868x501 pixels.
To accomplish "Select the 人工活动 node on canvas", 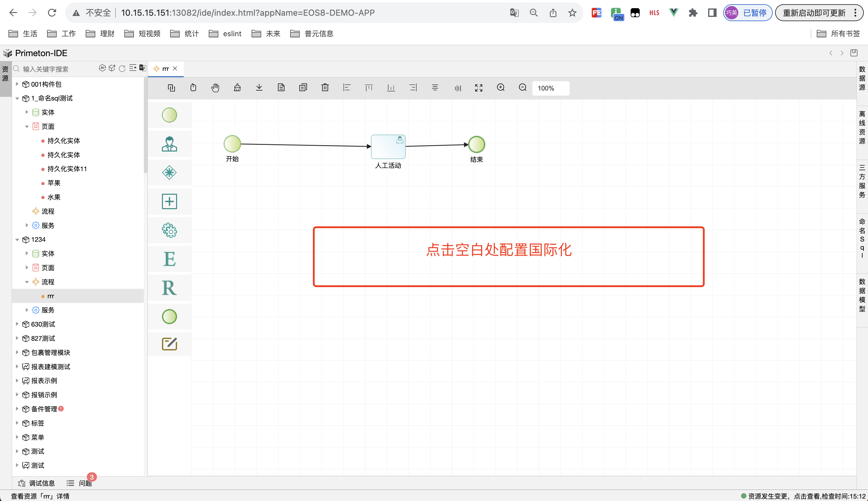I will 388,147.
